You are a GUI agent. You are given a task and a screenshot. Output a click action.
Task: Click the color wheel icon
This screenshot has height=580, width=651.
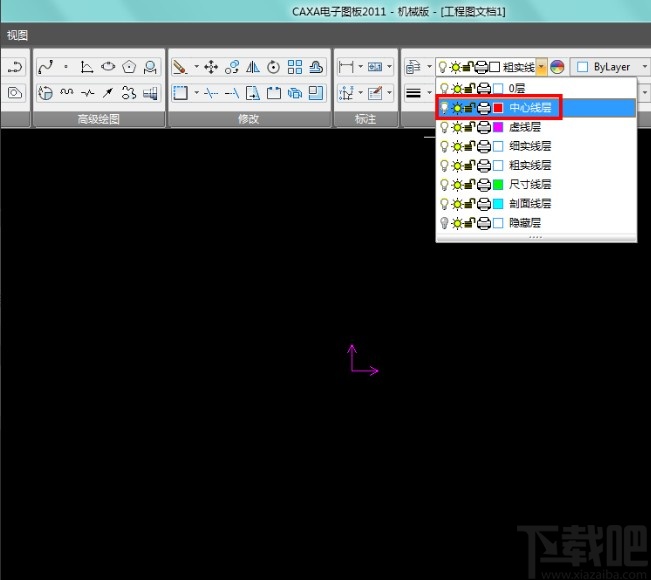(x=557, y=67)
